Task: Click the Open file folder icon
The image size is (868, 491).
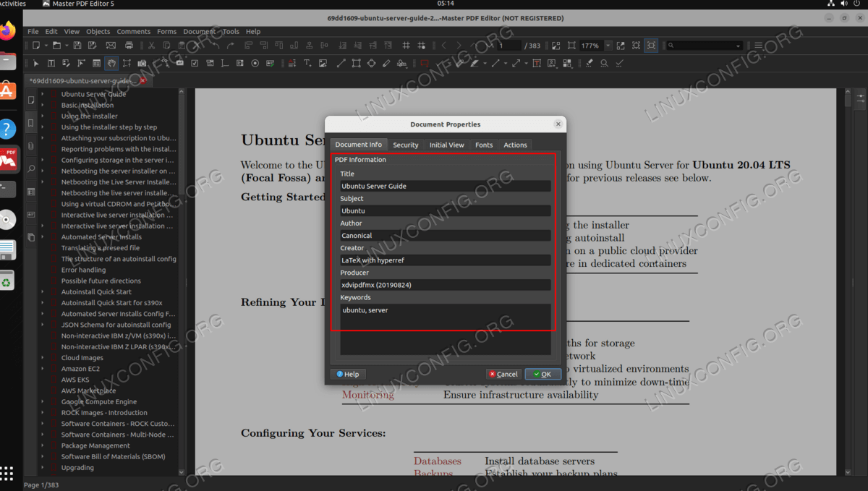Action: click(56, 45)
